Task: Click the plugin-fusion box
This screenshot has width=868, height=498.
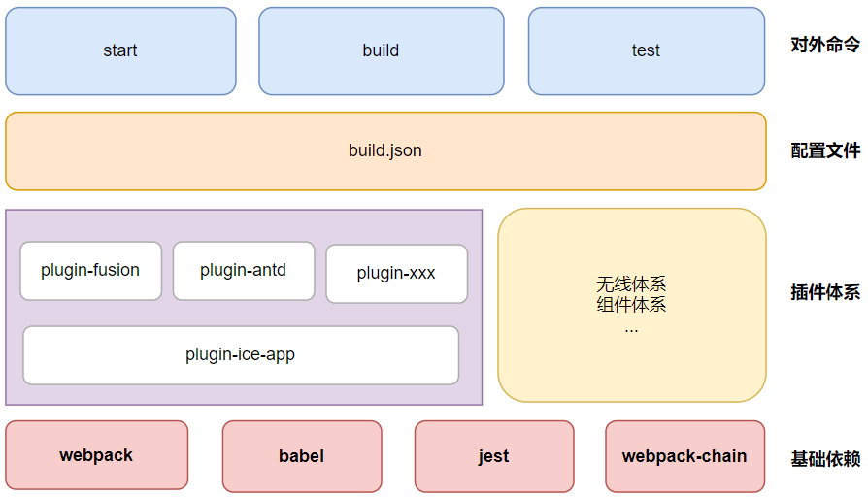Action: click(x=91, y=271)
